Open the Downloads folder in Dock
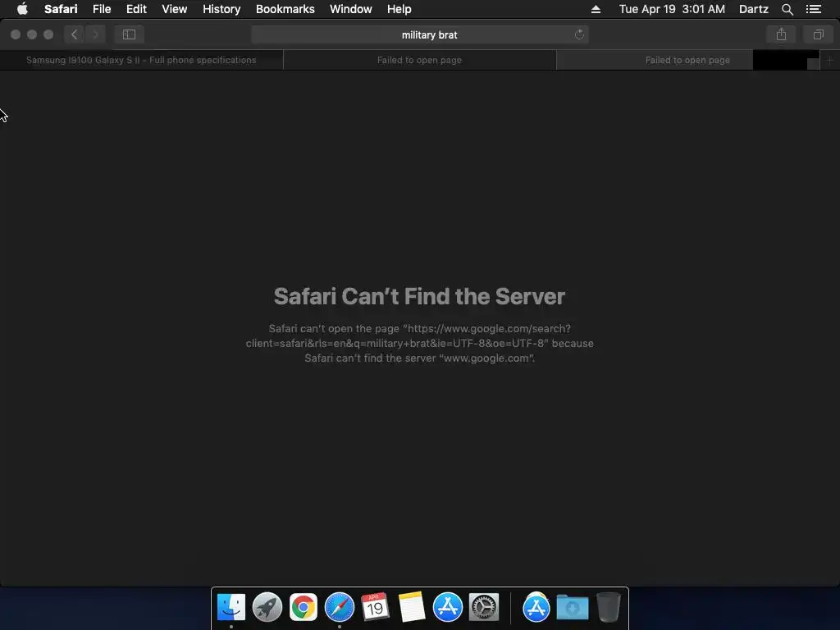Screen dimensions: 840x630 pyautogui.click(x=572, y=608)
